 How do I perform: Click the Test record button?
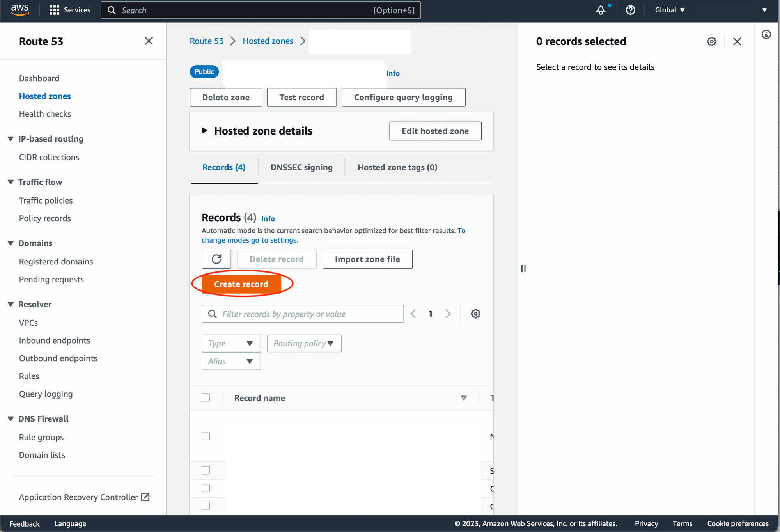tap(302, 97)
